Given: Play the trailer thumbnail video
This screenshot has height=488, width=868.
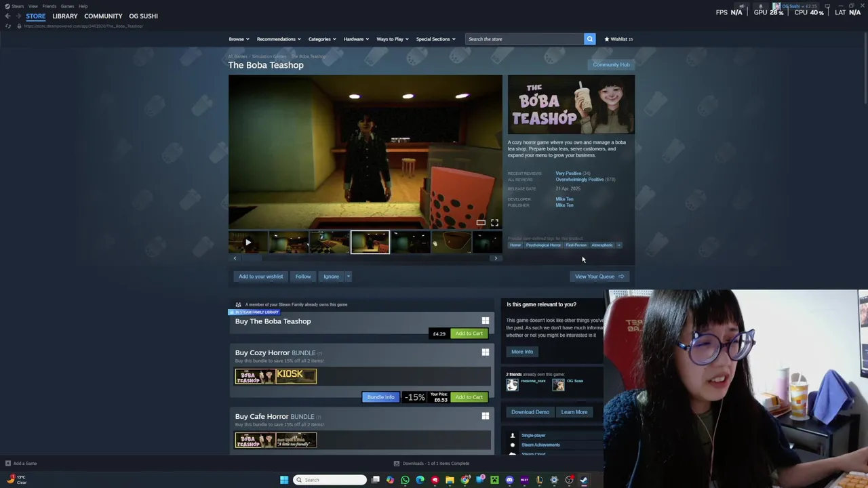Looking at the screenshot, I should click(x=248, y=242).
